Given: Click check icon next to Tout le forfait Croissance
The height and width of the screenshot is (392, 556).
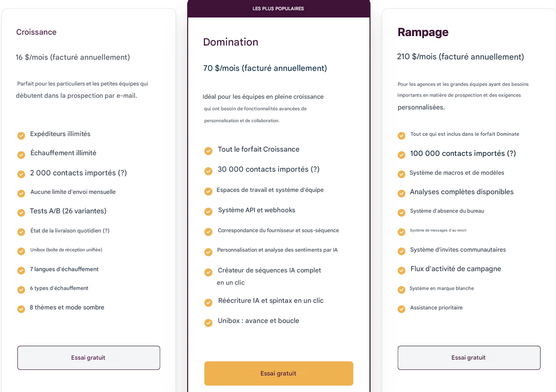Looking at the screenshot, I should point(208,151).
